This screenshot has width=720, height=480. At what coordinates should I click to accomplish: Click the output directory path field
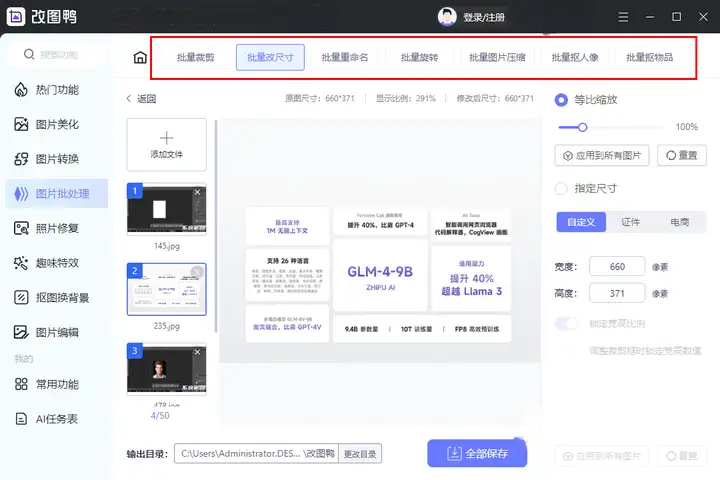click(256, 454)
